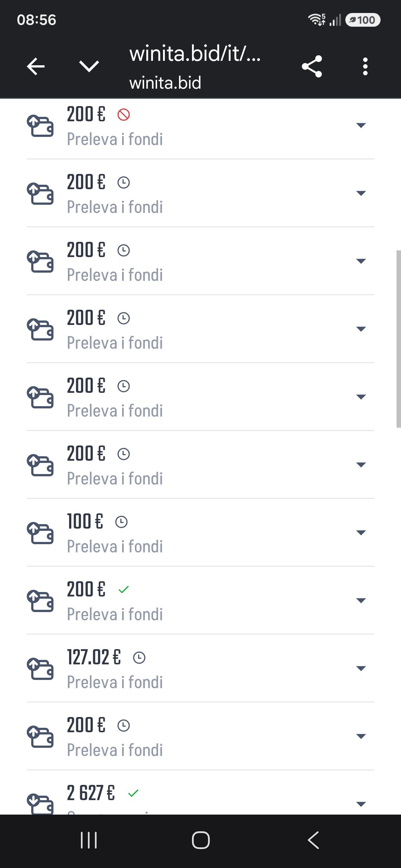Select the 'Preleva i fondi' label under 127.02 €
Screen dimensions: 401x868
tap(115, 682)
